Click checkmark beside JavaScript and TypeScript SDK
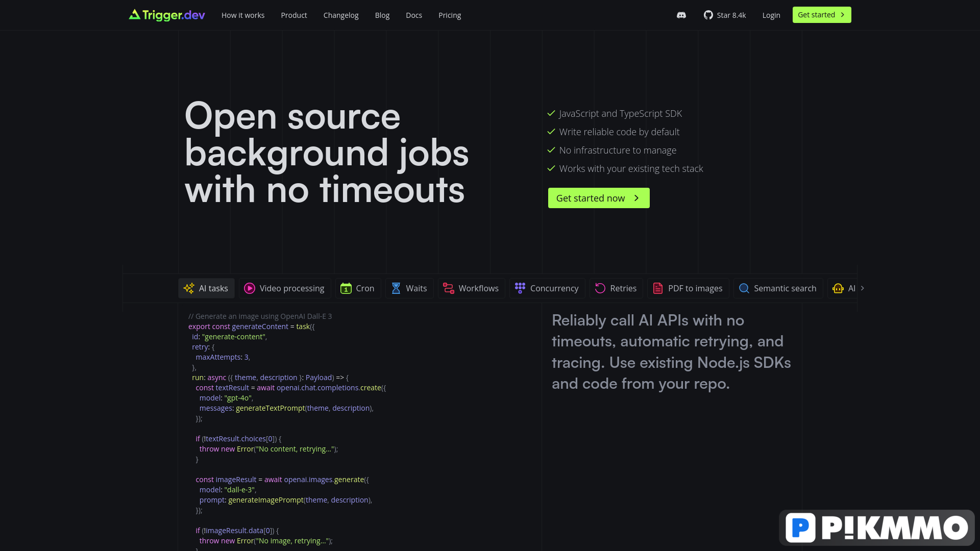 tap(551, 113)
